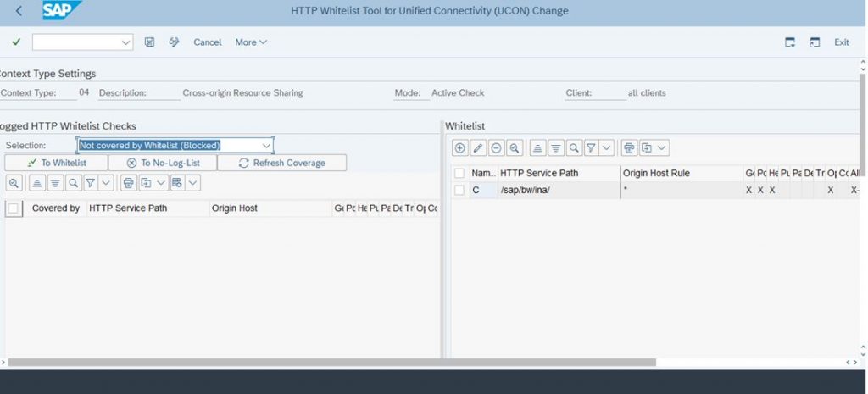
Task: Expand layout options arrow in logged checks toolbar
Action: pyautogui.click(x=192, y=183)
